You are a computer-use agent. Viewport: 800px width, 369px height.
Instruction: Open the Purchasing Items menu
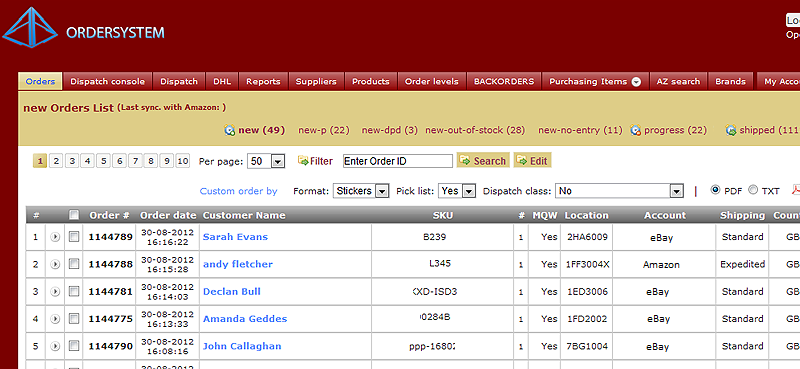click(x=595, y=81)
